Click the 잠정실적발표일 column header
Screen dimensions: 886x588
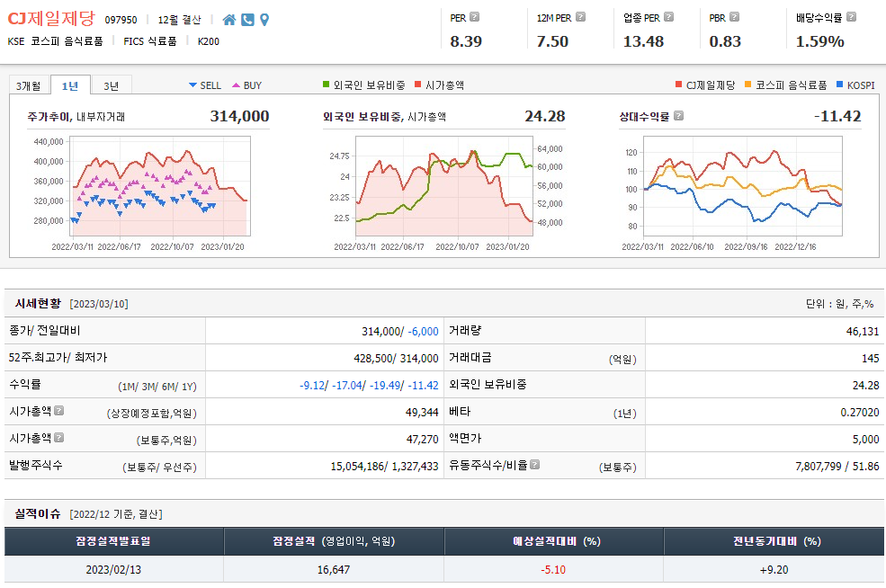[113, 541]
